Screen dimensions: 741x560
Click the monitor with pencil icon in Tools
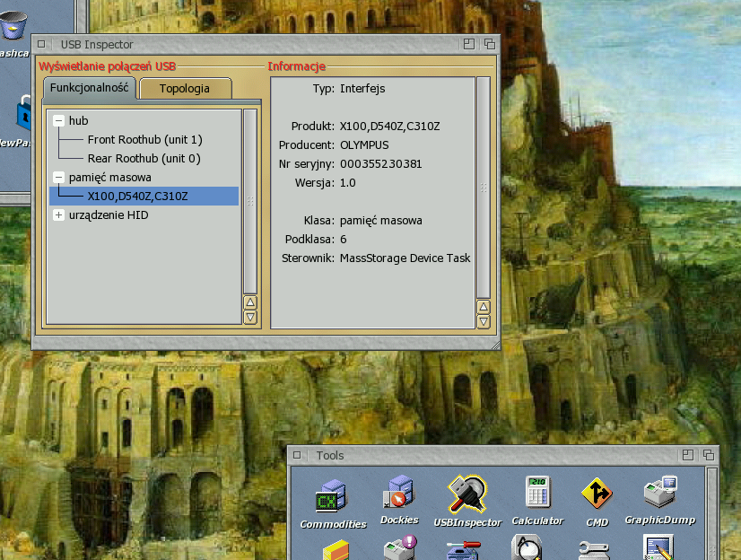coord(658,547)
